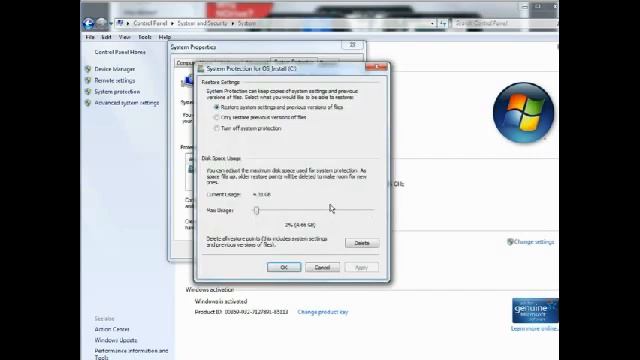Click the Windows logo image
640x360 pixels.
(x=523, y=113)
